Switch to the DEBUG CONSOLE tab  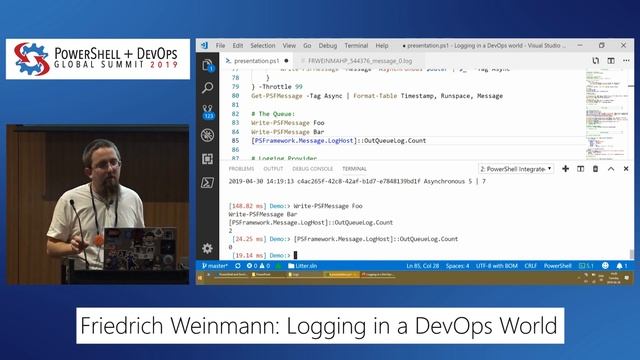tap(312, 169)
